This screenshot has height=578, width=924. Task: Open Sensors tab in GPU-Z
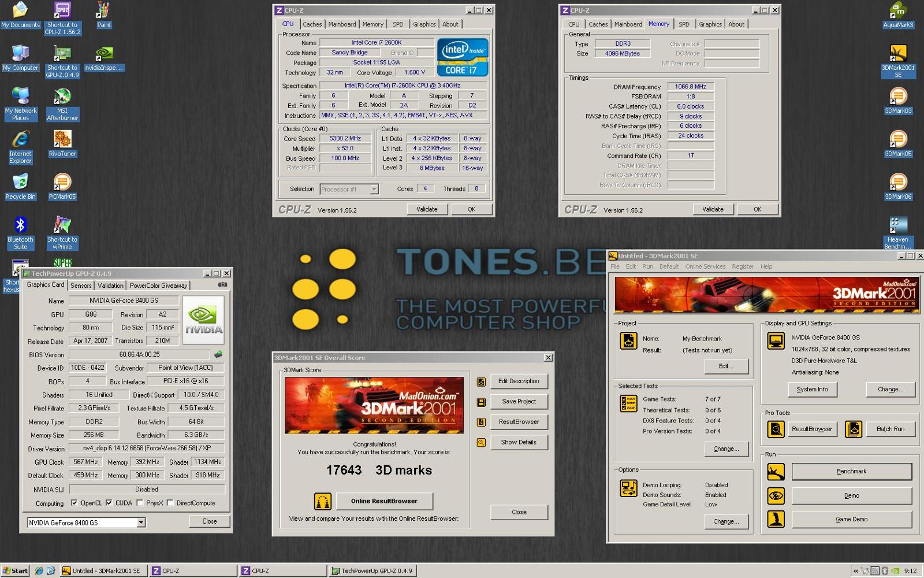81,286
